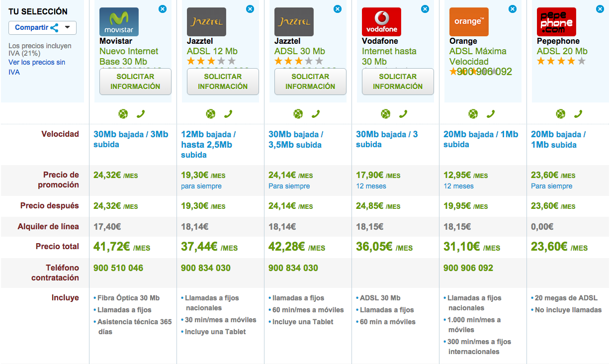This screenshot has height=364, width=611.
Task: Request information for Movistar offer
Action: point(135,82)
